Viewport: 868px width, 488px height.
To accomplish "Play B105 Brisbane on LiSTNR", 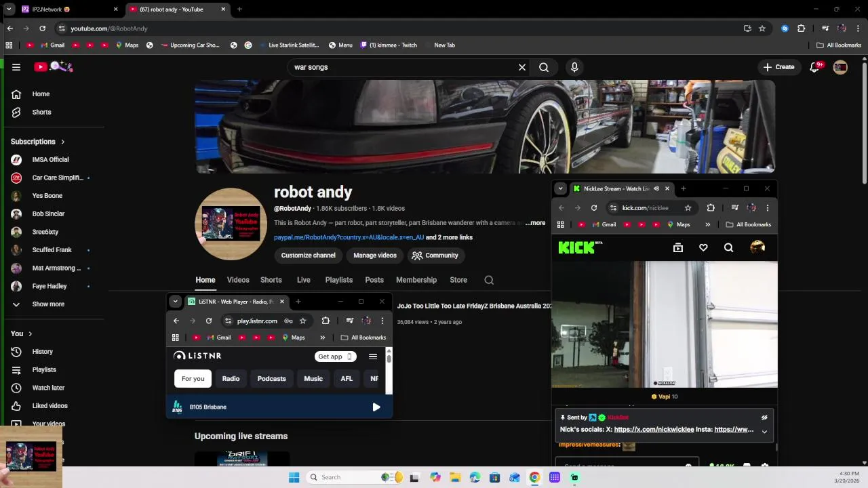I will (376, 407).
